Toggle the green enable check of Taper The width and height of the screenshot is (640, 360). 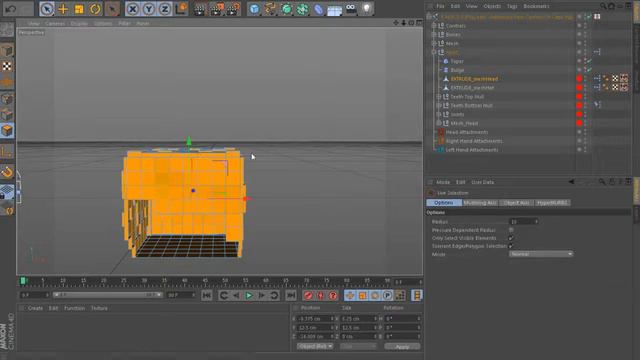click(589, 61)
